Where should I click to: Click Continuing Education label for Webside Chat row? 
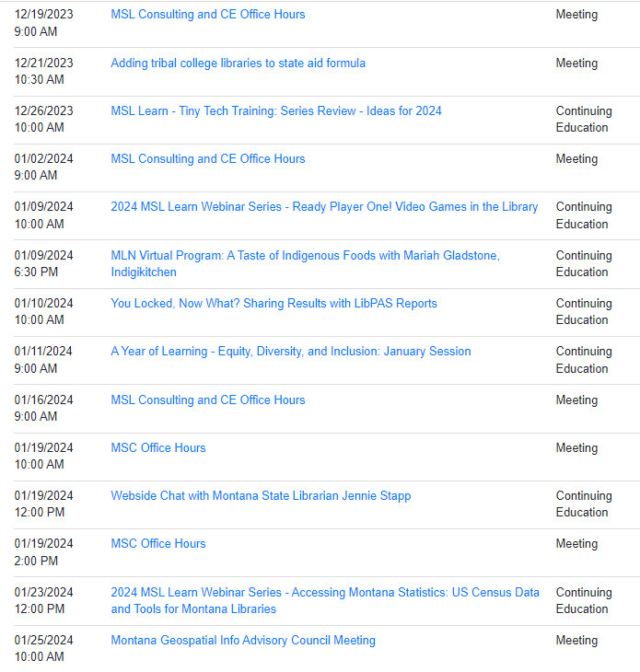(582, 504)
